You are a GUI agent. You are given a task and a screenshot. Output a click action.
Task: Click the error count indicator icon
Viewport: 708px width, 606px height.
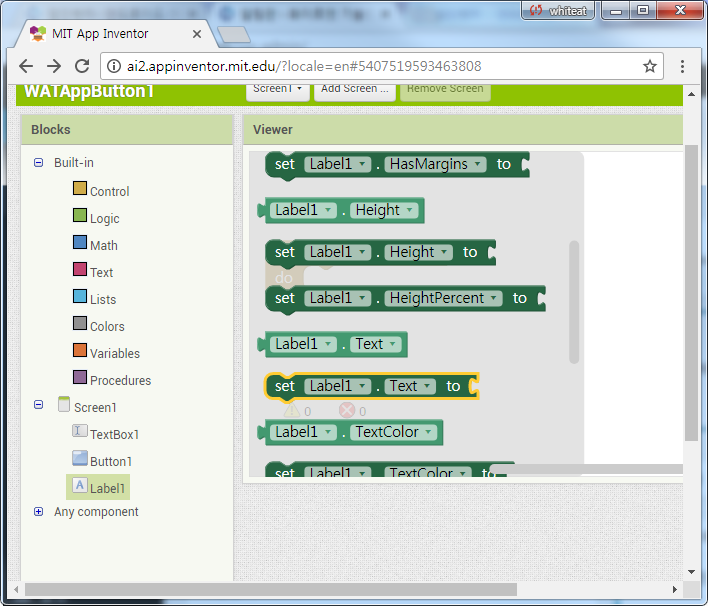click(x=347, y=410)
